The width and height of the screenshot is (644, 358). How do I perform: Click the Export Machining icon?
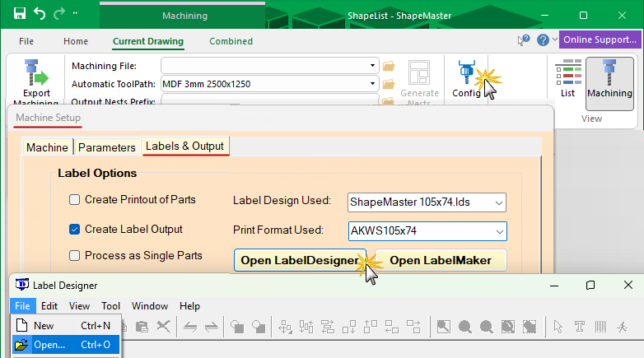[x=30, y=79]
